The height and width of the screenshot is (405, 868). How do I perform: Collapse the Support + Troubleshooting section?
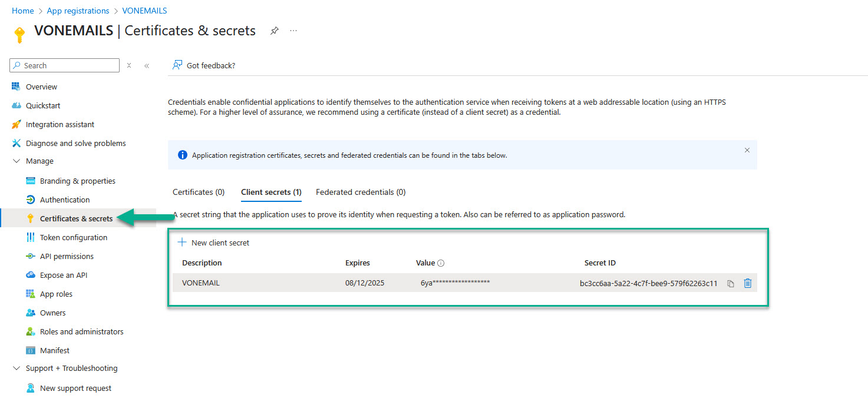[x=16, y=368]
